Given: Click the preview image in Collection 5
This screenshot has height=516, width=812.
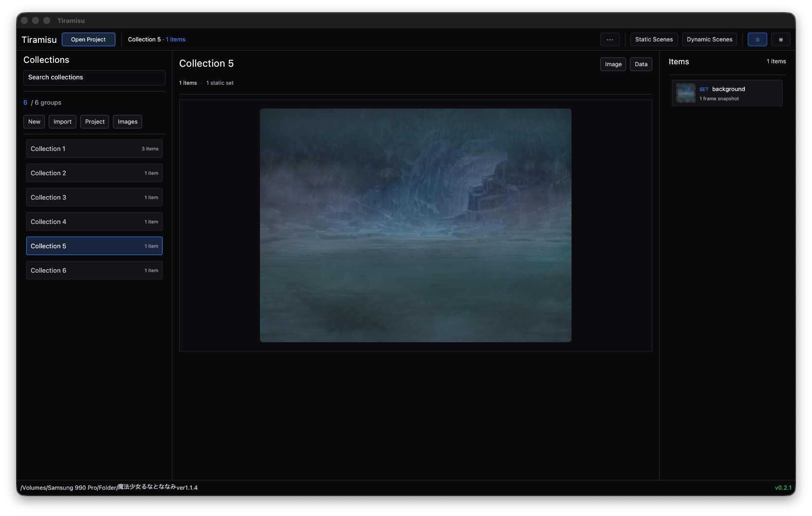Looking at the screenshot, I should [x=415, y=224].
